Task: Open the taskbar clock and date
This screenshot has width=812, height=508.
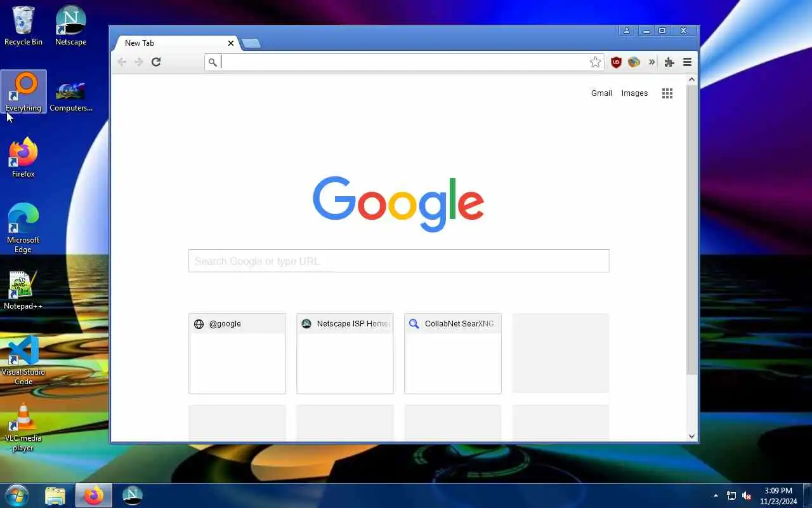Action: (x=778, y=496)
